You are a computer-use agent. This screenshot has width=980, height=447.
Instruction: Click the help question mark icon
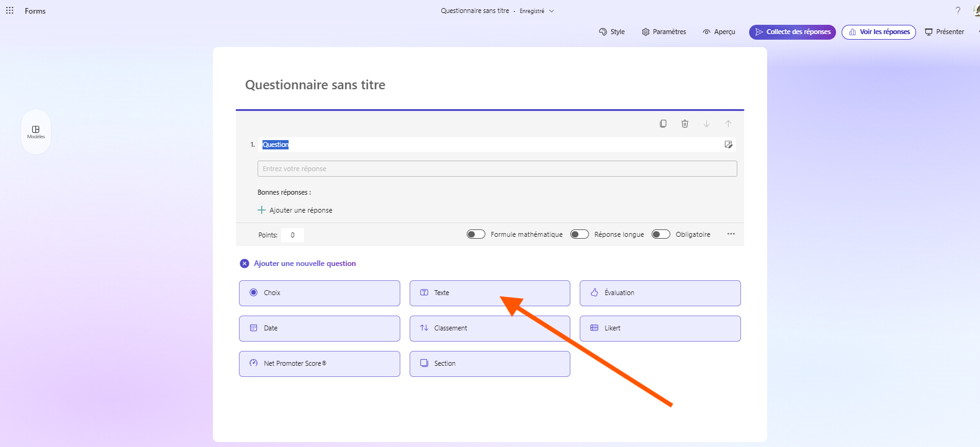coord(958,11)
